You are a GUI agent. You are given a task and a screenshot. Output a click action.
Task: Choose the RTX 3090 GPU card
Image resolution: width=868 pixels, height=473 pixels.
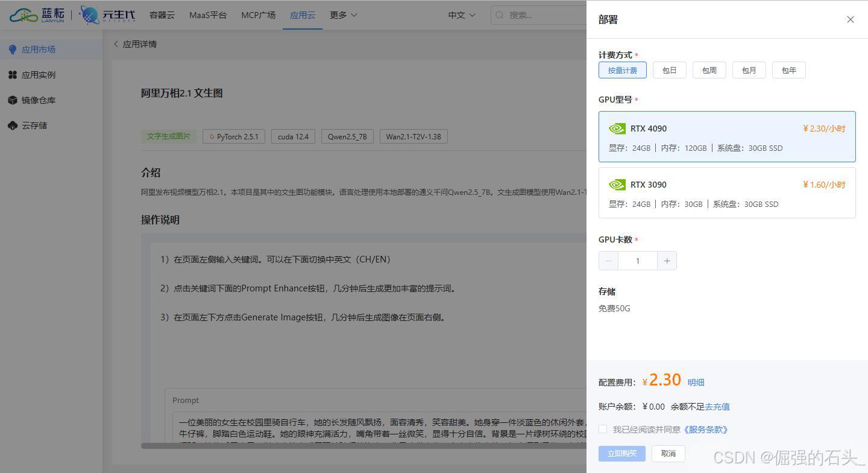pyautogui.click(x=727, y=192)
